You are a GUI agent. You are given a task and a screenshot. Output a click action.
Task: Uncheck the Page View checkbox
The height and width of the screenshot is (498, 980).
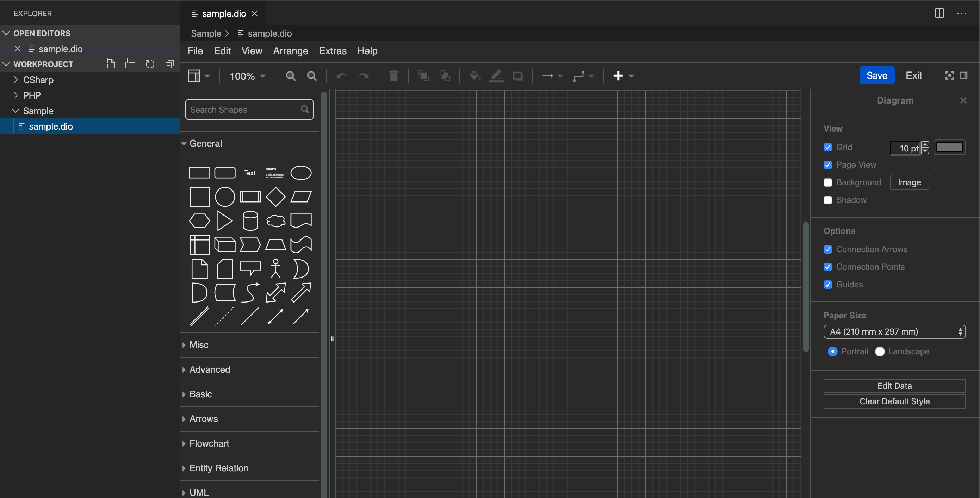pyautogui.click(x=827, y=165)
